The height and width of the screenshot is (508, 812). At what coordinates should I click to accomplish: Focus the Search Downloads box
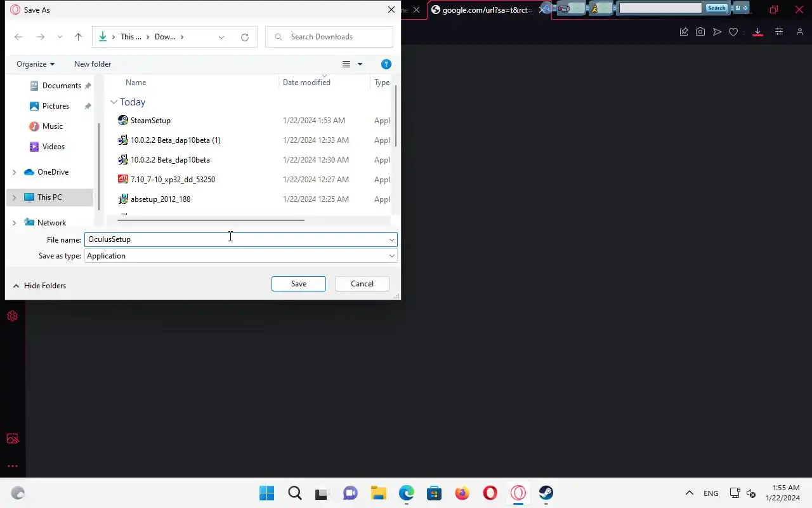point(329,37)
